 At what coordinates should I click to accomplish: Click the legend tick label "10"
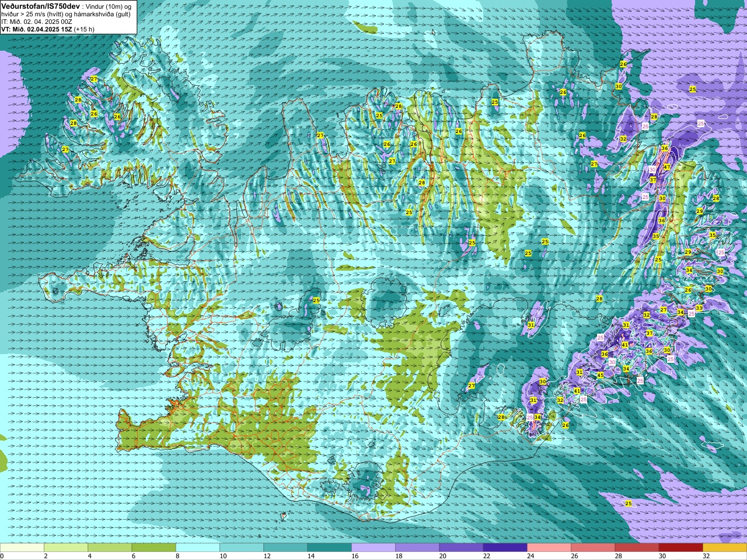point(223,556)
